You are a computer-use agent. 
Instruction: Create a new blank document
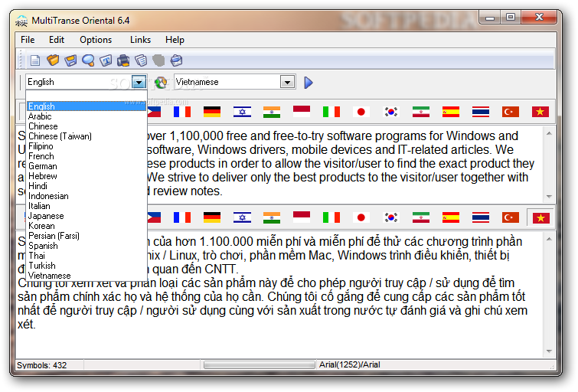coord(35,60)
